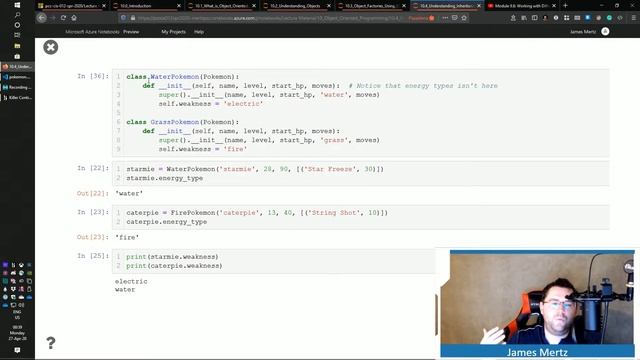Open the question mark help overlay

click(51, 343)
